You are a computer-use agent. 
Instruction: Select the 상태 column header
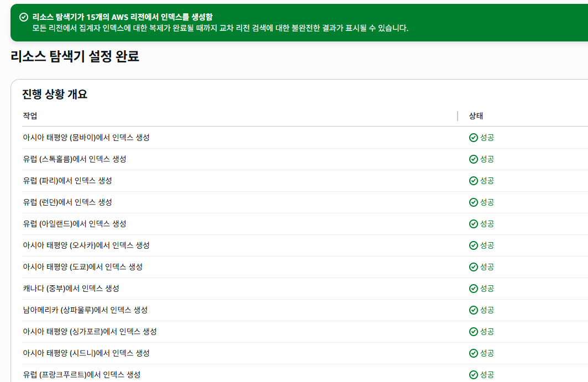pos(476,116)
